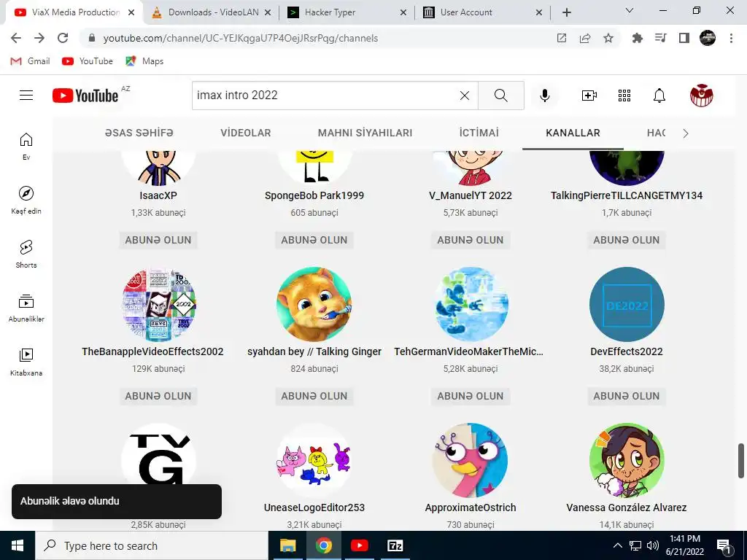Viewport: 747px width, 560px height.
Task: Show hidden system tray icons
Action: point(617,545)
